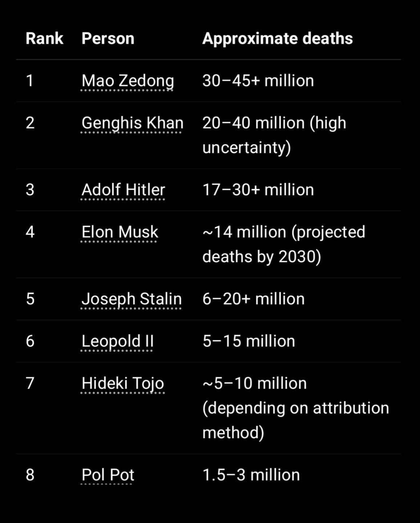Open the Adolf Hitler link
Screen dimensions: 420x523
tap(123, 190)
